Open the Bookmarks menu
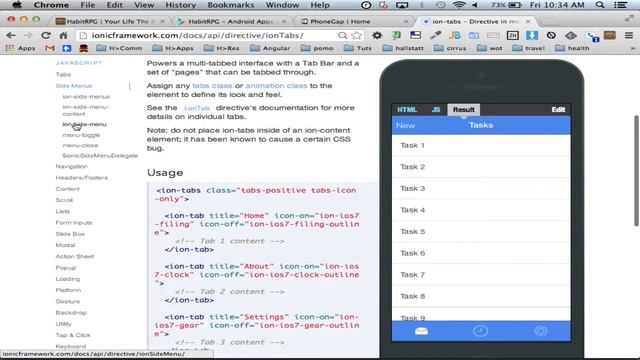Image resolution: width=640 pixels, height=360 pixels. pyautogui.click(x=231, y=5)
